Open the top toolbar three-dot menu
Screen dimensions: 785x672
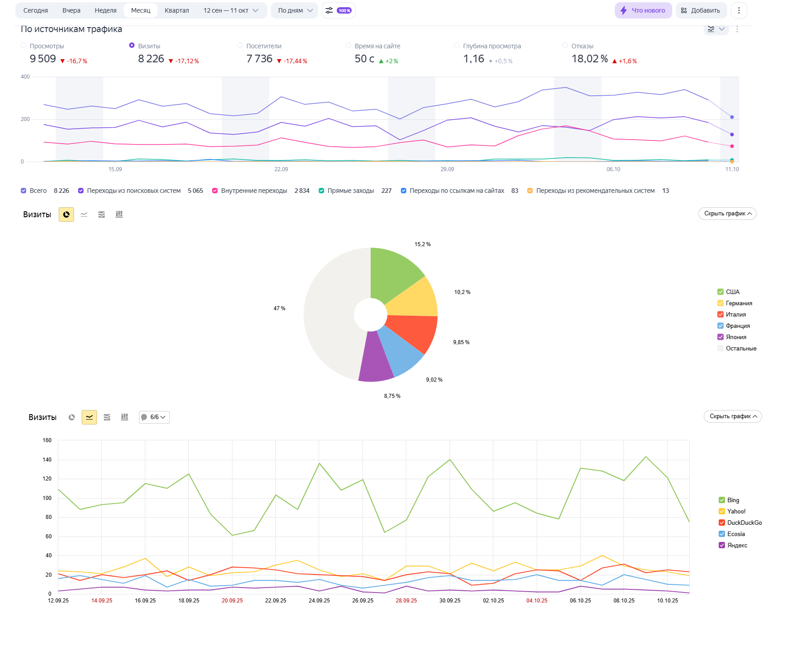739,10
